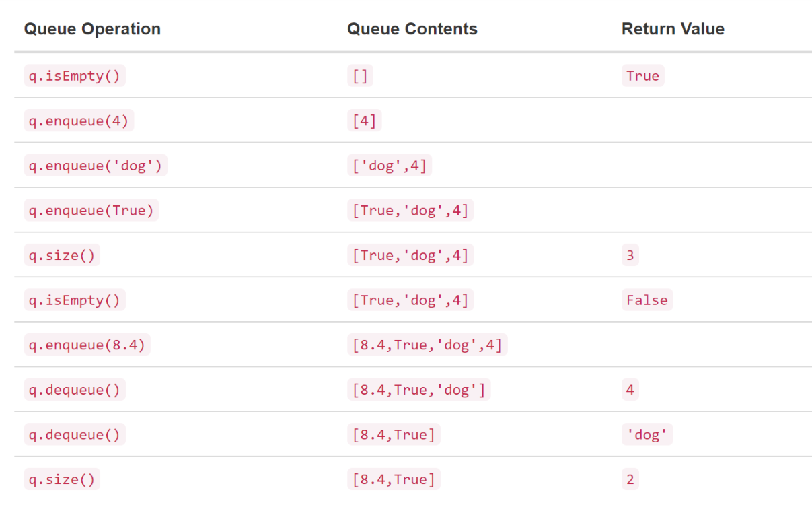
Task: Click the 'dog' return value
Action: [x=647, y=434]
